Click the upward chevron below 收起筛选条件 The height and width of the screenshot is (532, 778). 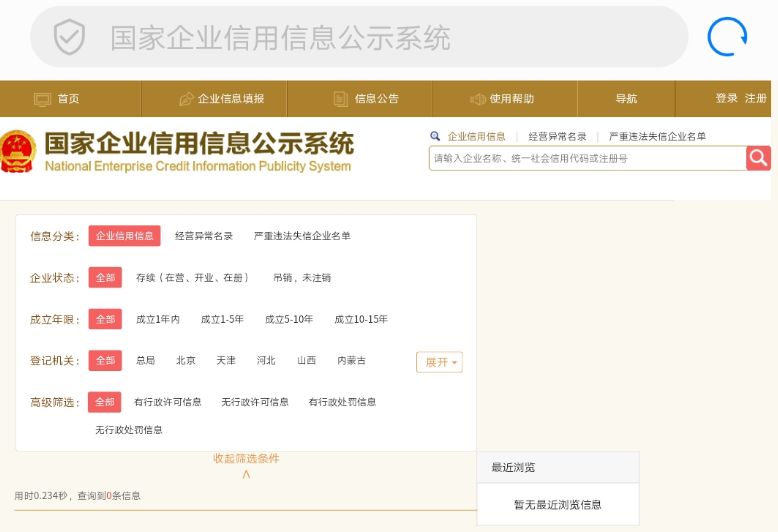pyautogui.click(x=246, y=474)
